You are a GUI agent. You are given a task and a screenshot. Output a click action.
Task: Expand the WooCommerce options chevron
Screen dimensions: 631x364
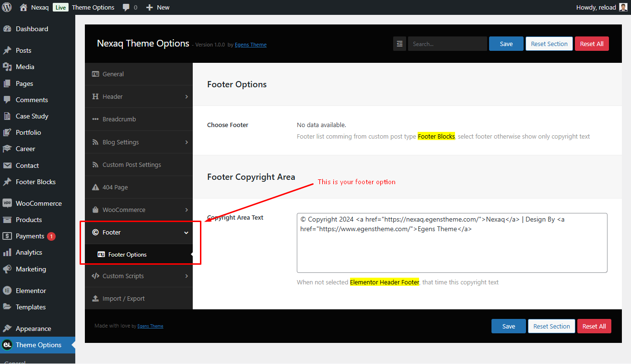pyautogui.click(x=187, y=210)
